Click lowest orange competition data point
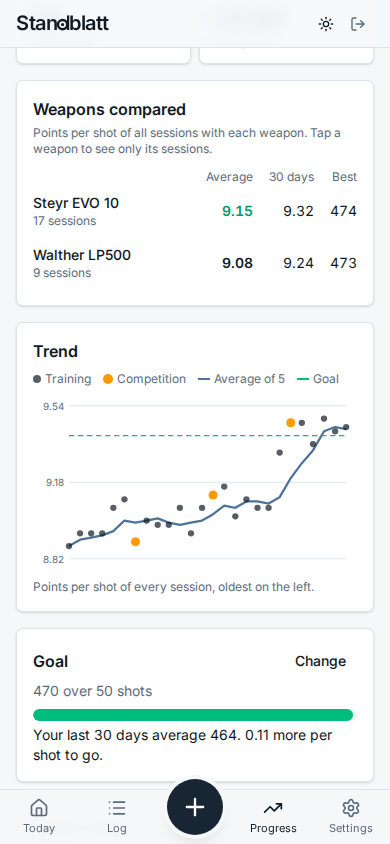Image resolution: width=390 pixels, height=844 pixels. pyautogui.click(x=136, y=541)
